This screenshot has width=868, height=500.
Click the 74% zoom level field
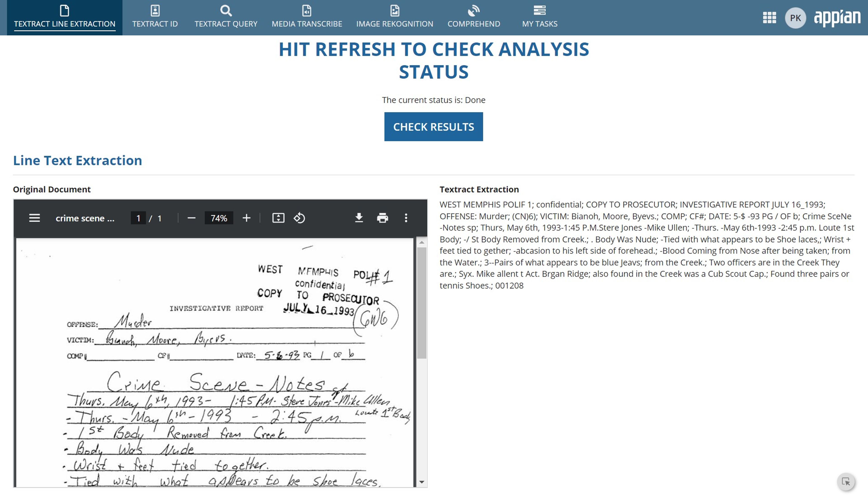point(219,218)
